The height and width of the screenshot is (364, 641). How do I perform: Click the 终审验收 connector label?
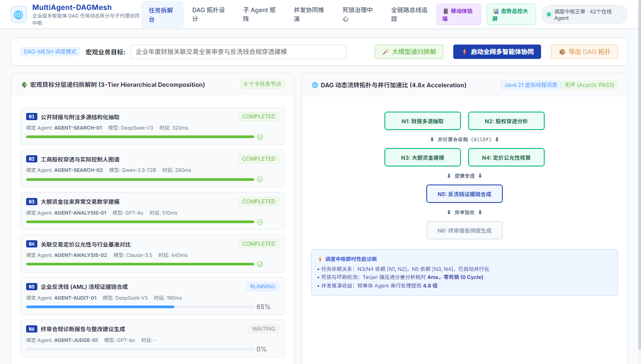[x=465, y=212]
